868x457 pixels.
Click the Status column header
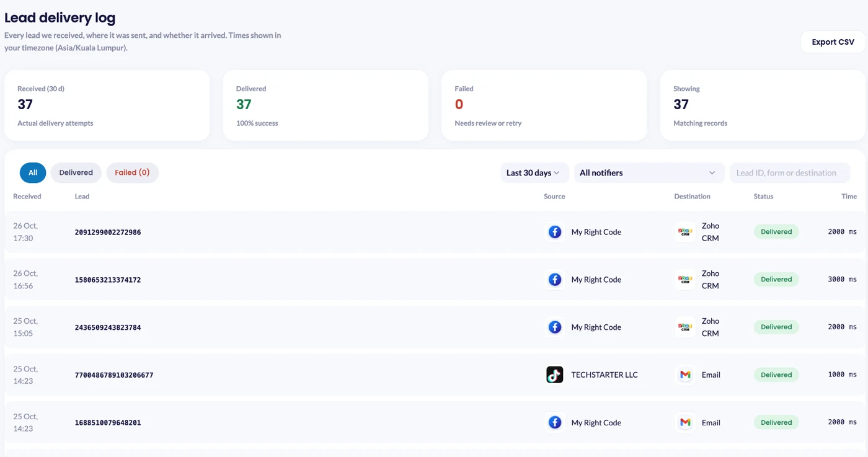763,197
